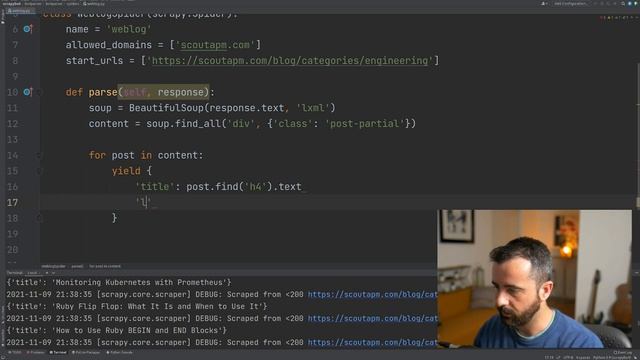
Task: Click the cursor line:column indicator in the status bar
Action: coord(549,358)
